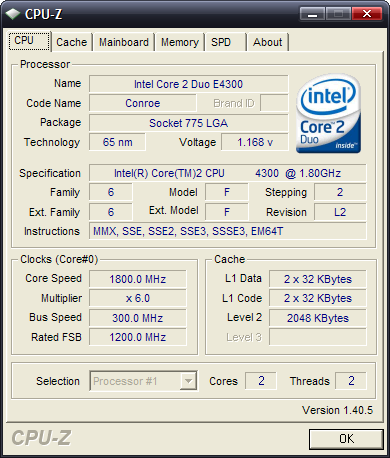Switch to the Cache tab
The image size is (390, 458).
pyautogui.click(x=72, y=42)
